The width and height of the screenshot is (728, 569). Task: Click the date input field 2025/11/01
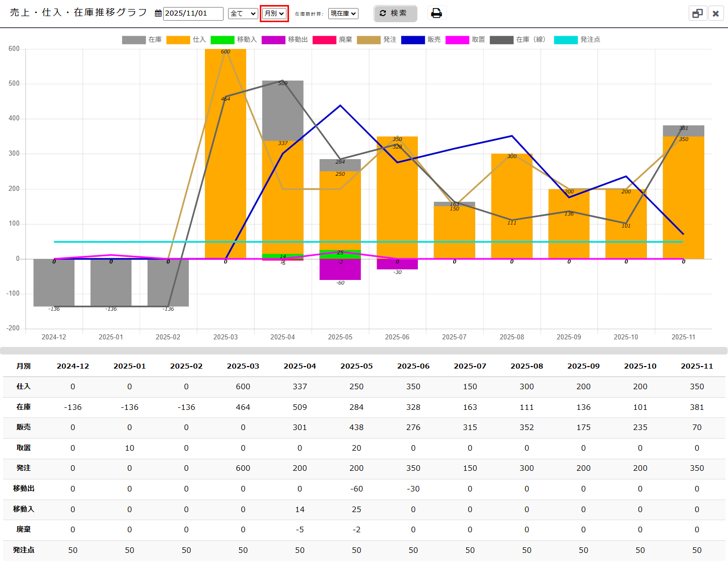193,14
